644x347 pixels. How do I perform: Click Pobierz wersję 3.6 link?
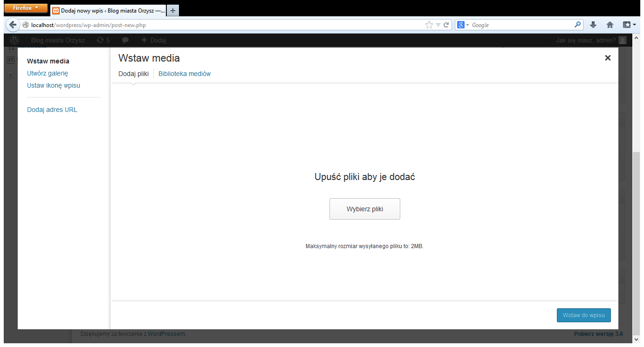click(598, 333)
